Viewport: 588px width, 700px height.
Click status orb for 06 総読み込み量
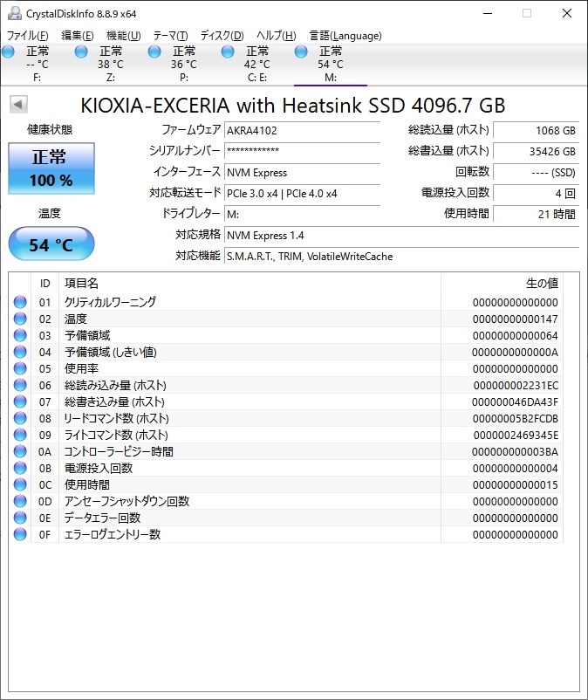click(x=20, y=385)
